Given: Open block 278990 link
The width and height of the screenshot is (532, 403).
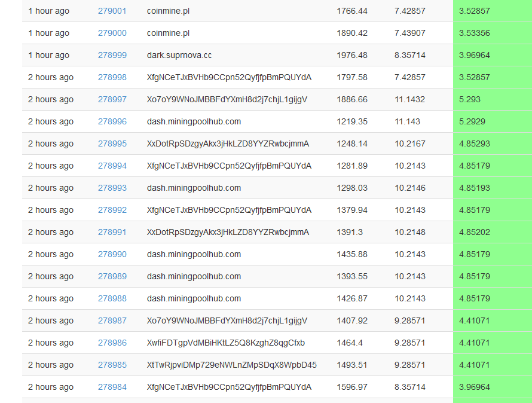Looking at the screenshot, I should point(112,254).
